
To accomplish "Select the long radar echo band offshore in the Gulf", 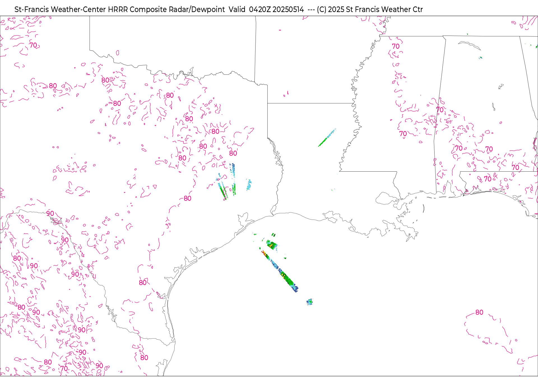I will (x=280, y=271).
